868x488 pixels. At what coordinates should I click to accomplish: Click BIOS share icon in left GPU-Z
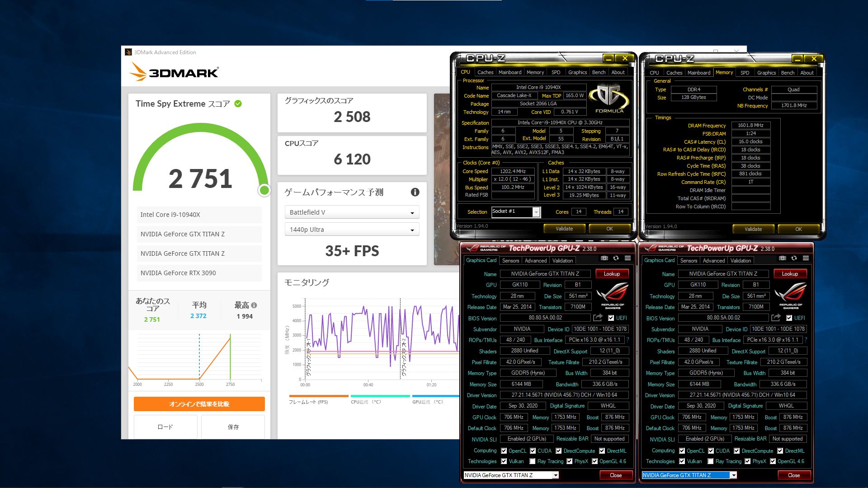coord(598,318)
